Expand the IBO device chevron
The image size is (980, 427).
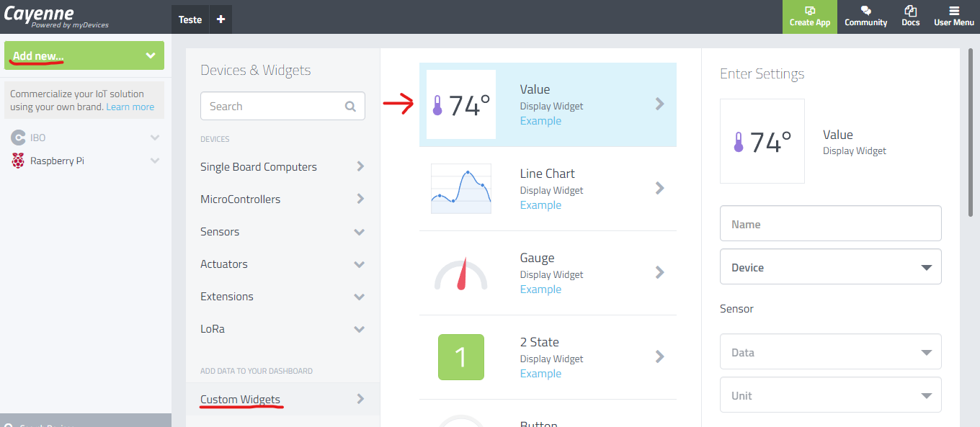(x=154, y=138)
